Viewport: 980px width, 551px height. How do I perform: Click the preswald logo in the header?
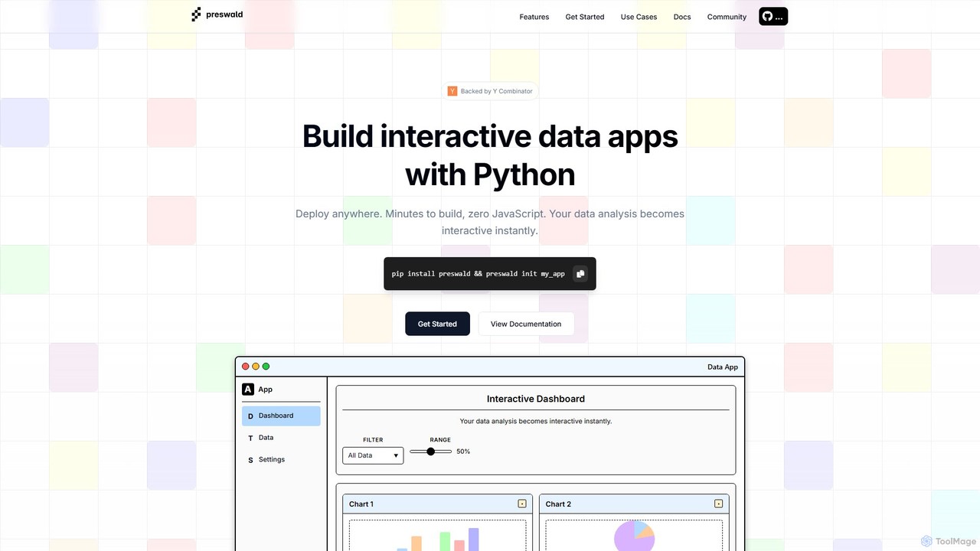click(217, 14)
